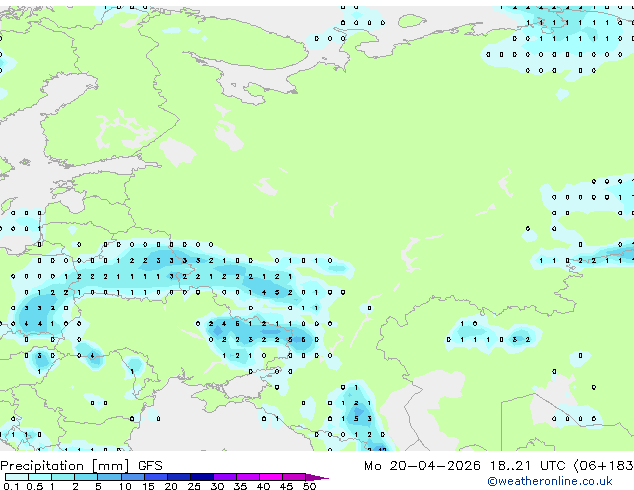This screenshot has height=490, width=634.
Task: Click the 0.1 to 0.5 mm legend swatch
Action: pyautogui.click(x=17, y=477)
